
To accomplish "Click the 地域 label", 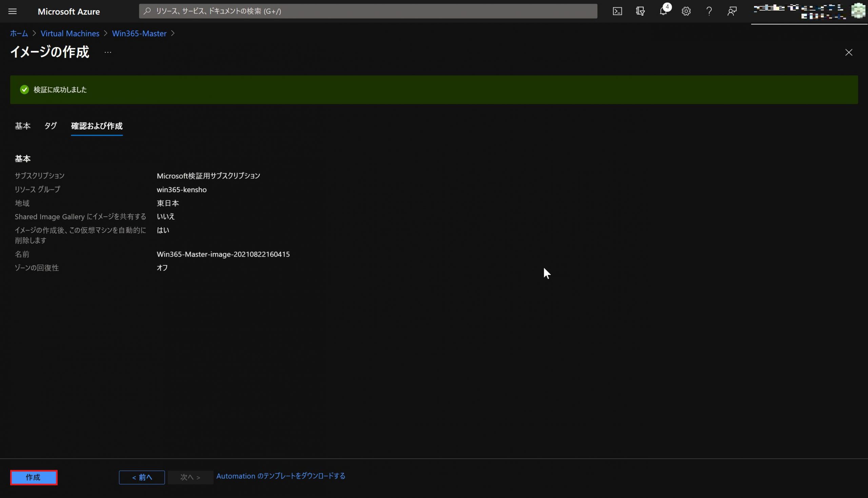I will coord(22,203).
